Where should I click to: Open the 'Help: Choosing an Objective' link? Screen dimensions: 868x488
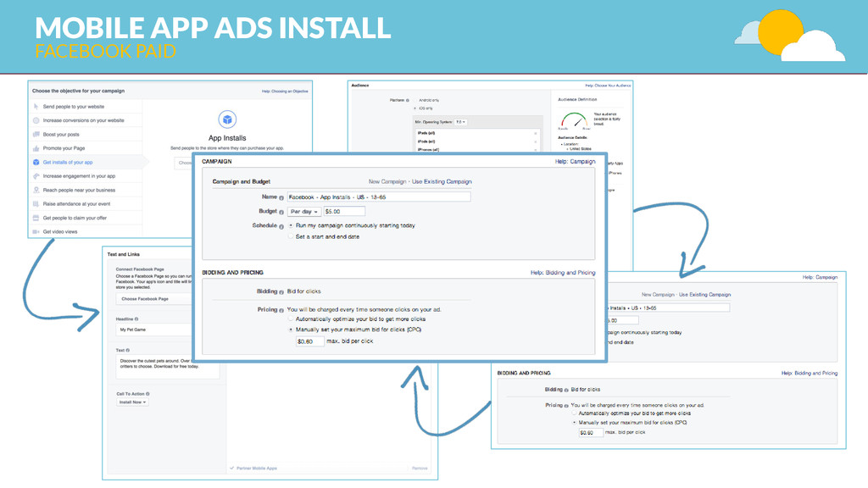coord(285,91)
